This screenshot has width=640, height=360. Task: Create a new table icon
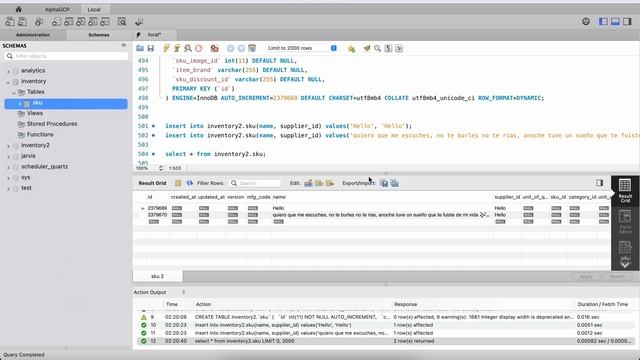(69, 22)
